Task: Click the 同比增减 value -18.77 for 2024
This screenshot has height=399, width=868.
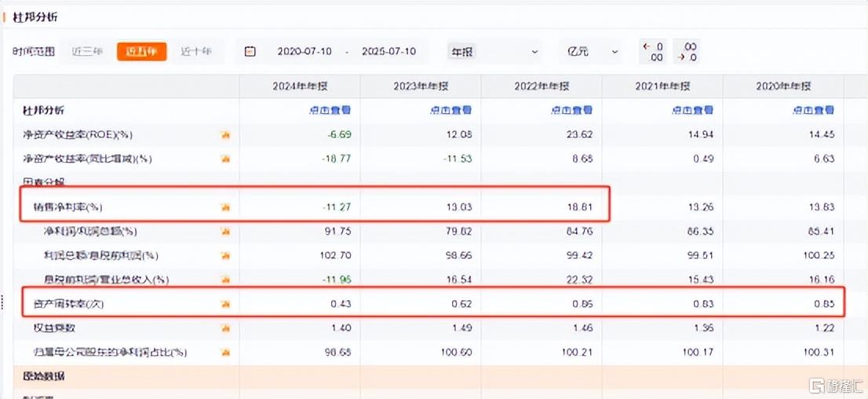Action: click(337, 159)
